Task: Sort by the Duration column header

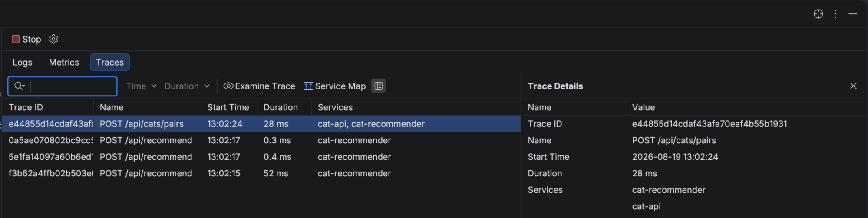Action: pos(281,107)
